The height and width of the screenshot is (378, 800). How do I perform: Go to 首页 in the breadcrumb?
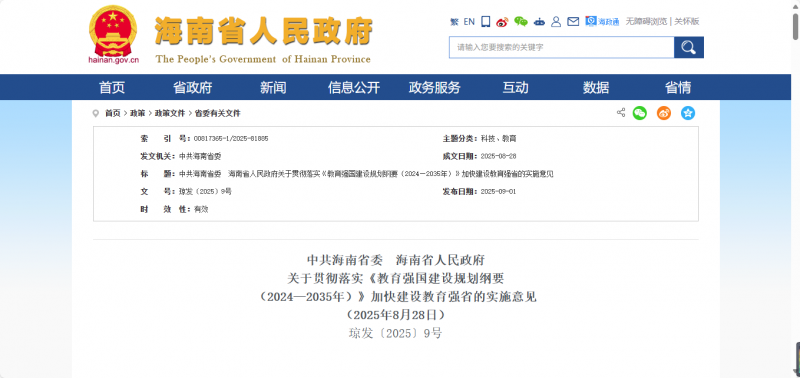(x=112, y=113)
